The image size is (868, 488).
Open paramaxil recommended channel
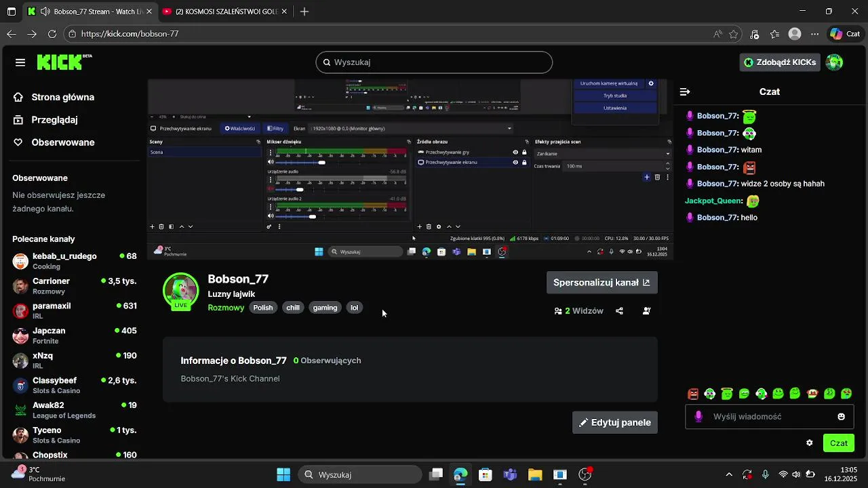click(x=75, y=311)
